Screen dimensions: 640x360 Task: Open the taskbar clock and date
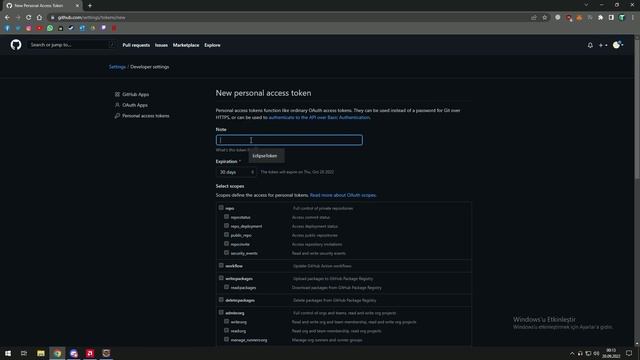click(611, 353)
